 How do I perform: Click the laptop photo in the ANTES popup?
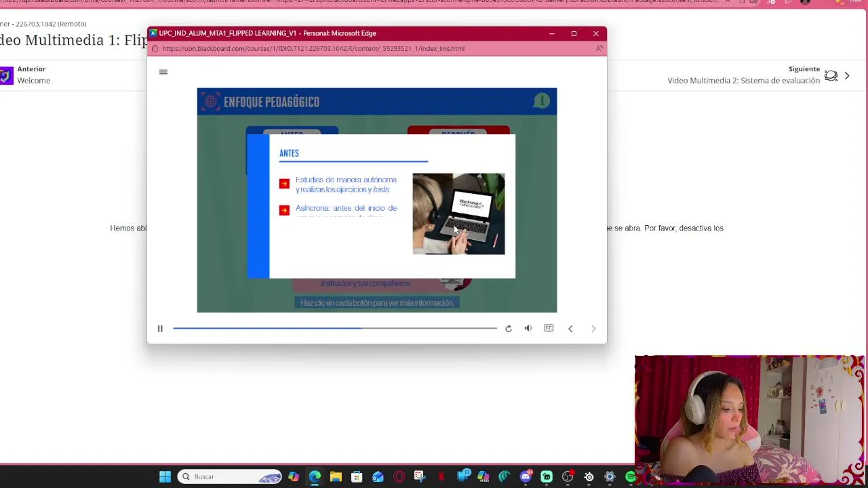point(458,213)
